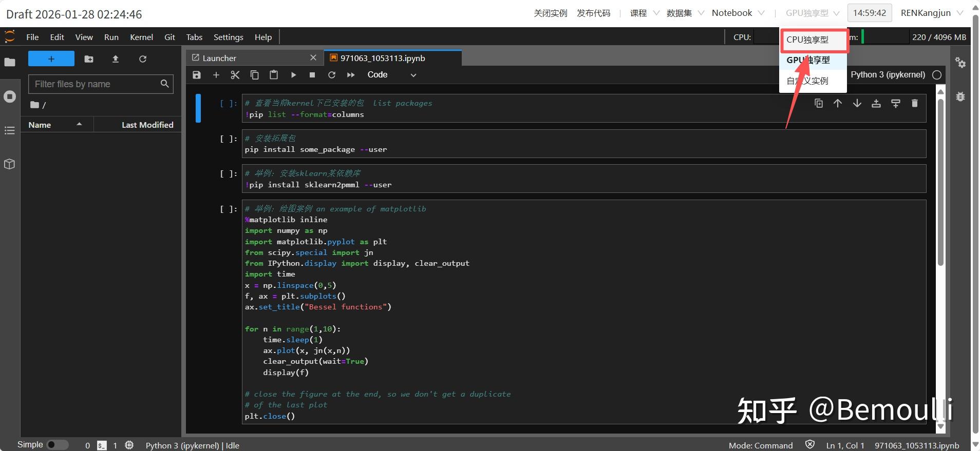Viewport: 980px width, 451px height.
Task: Upload files using the upload arrow icon
Action: (116, 59)
